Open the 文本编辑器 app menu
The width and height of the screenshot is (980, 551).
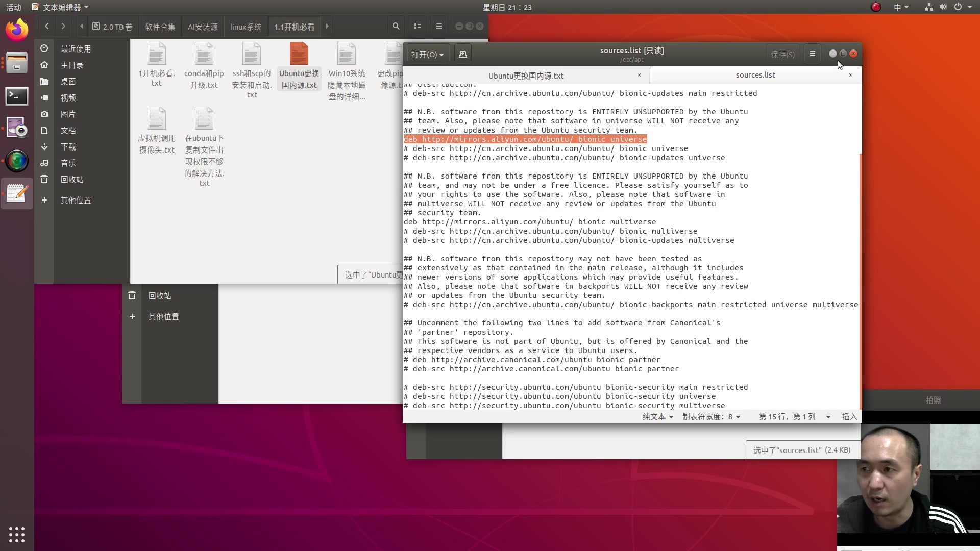60,7
